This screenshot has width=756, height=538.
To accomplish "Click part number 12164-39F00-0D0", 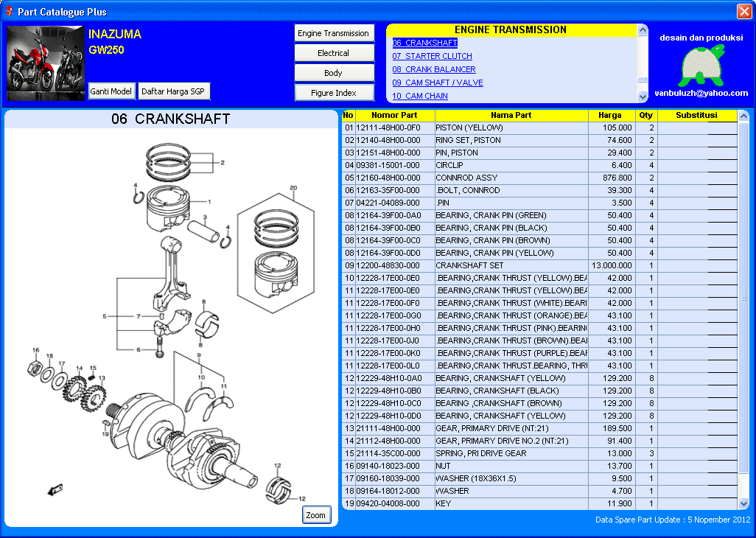I will tap(388, 253).
